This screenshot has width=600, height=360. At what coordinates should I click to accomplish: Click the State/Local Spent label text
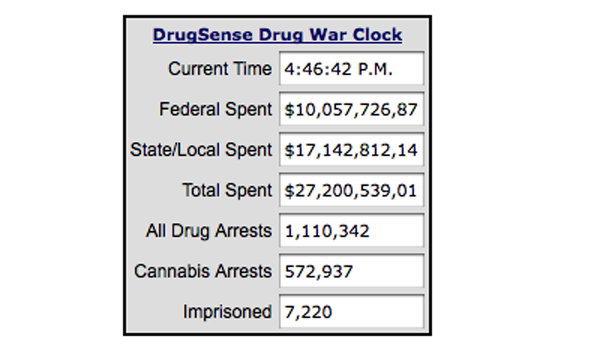201,150
